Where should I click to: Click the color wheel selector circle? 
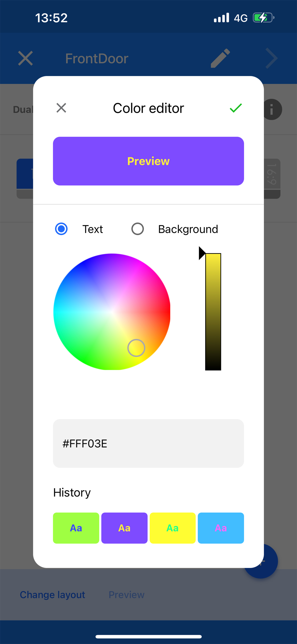tap(136, 348)
